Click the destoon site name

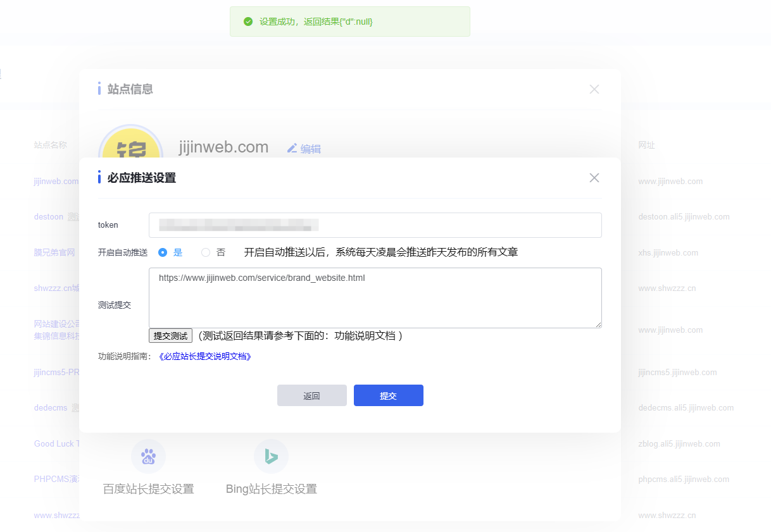point(50,216)
